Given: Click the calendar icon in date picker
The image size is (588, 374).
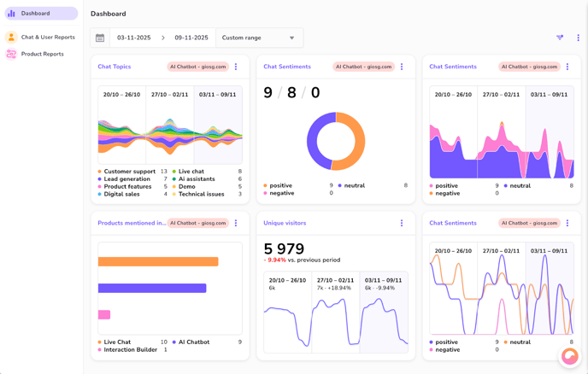Looking at the screenshot, I should click(100, 38).
